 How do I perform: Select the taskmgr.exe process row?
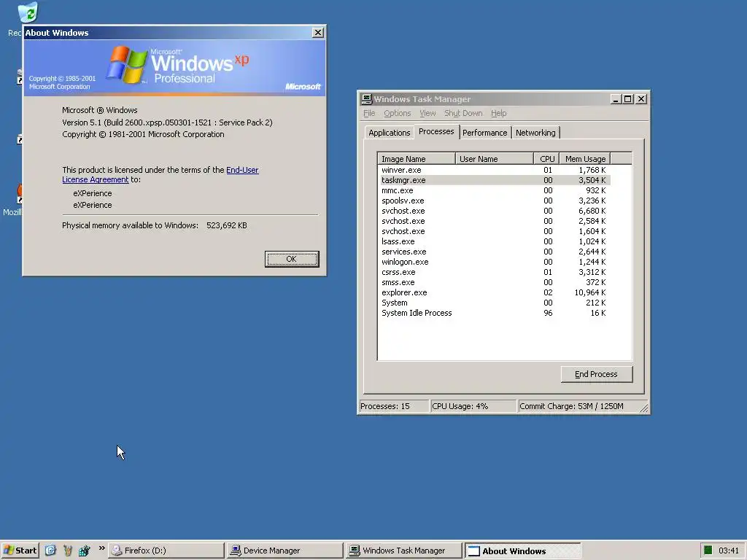tap(494, 181)
